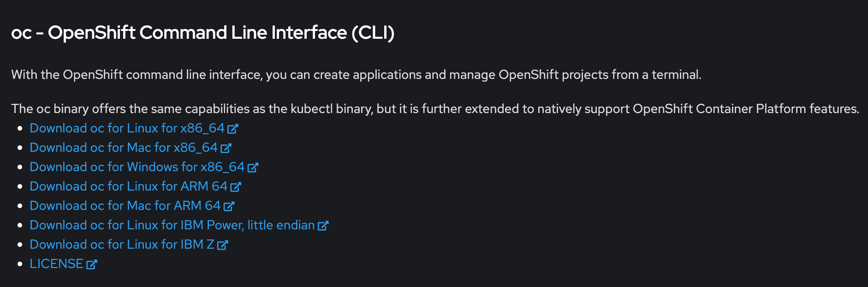Click the oc - OpenShift Command Line Interface heading
Viewport: 868px width, 287px height.
[x=202, y=33]
